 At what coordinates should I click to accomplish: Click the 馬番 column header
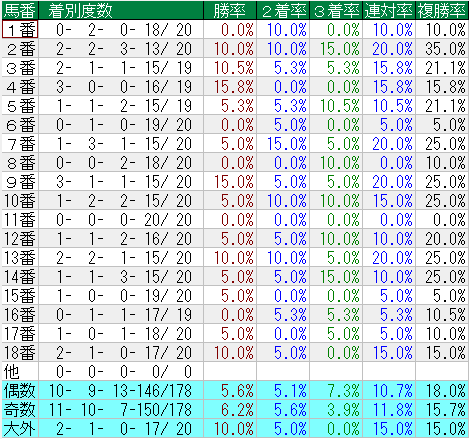pyautogui.click(x=20, y=10)
